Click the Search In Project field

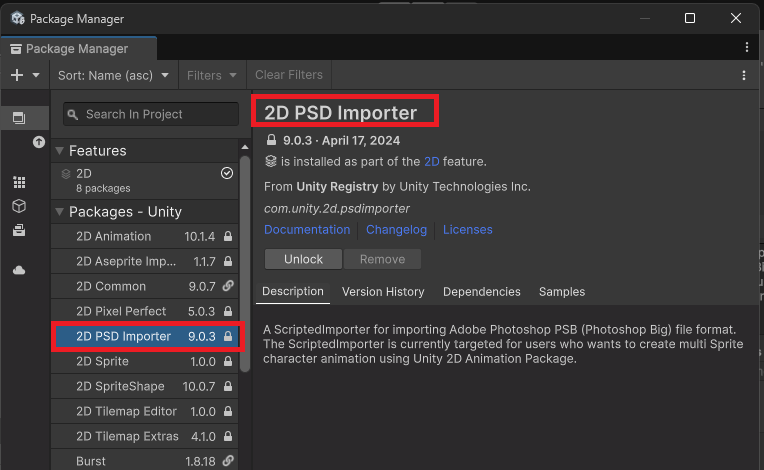[151, 114]
